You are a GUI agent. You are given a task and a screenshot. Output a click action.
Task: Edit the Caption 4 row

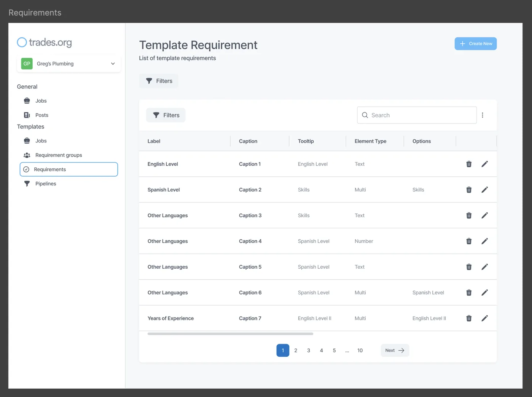coord(484,241)
